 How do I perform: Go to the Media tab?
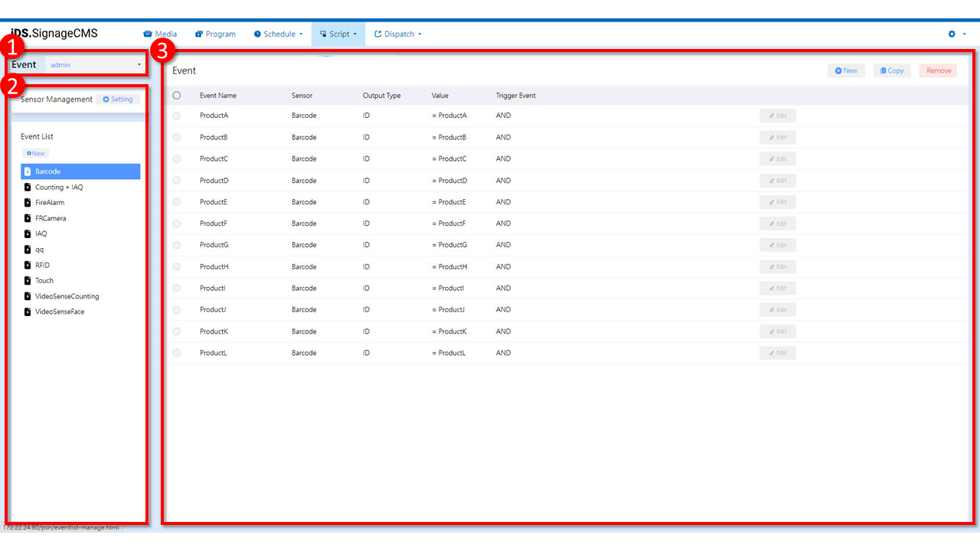coord(160,34)
